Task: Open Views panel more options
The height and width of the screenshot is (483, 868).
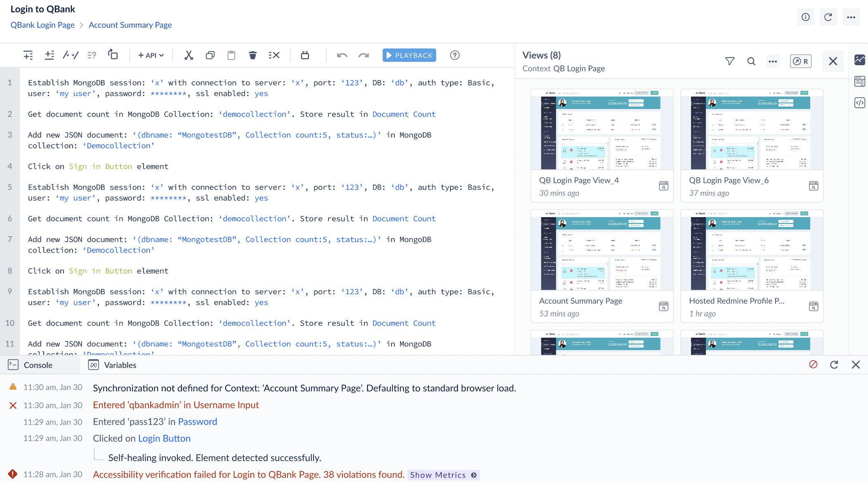Action: tap(773, 62)
